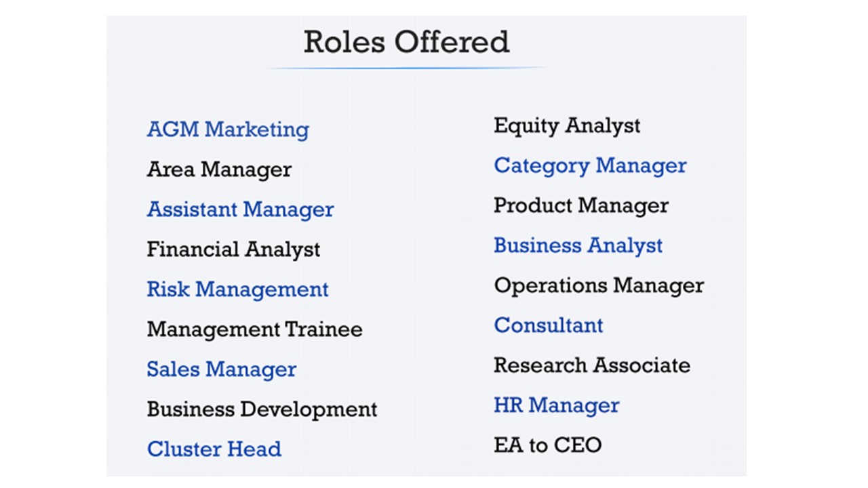The image size is (868, 488).
Task: Click the Sales Manager role link
Action: (221, 369)
